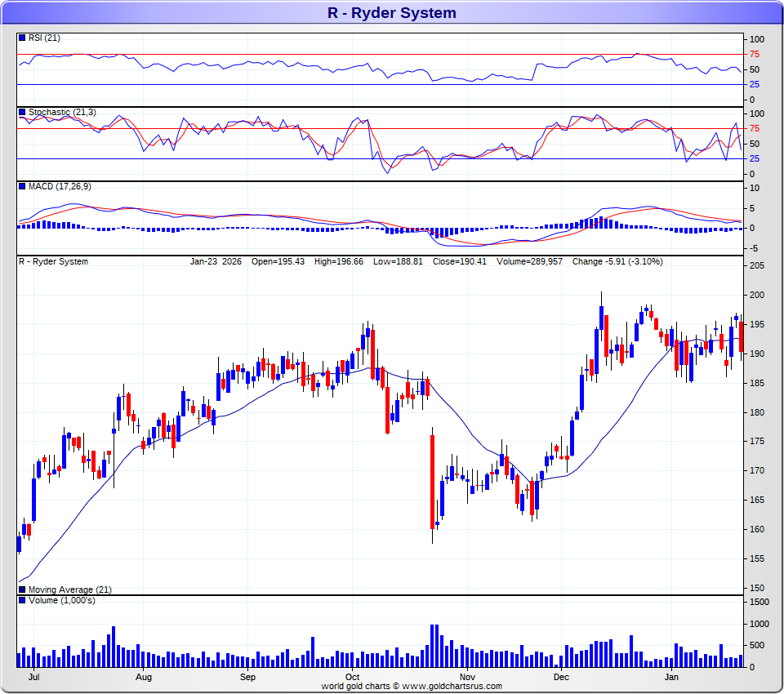Click the Volume (1,000's) legend square icon
Screen dimensions: 784x694
(22, 600)
